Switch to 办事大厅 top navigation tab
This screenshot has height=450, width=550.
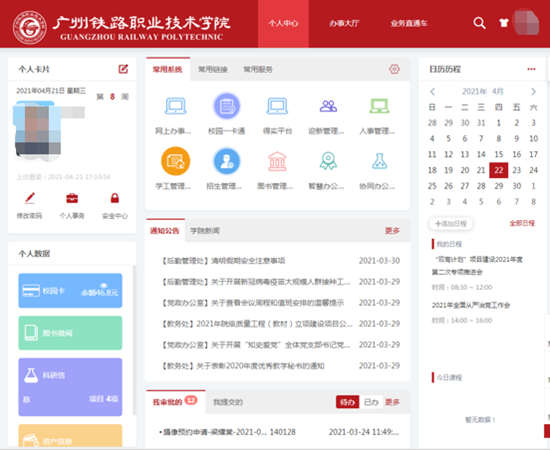point(344,23)
